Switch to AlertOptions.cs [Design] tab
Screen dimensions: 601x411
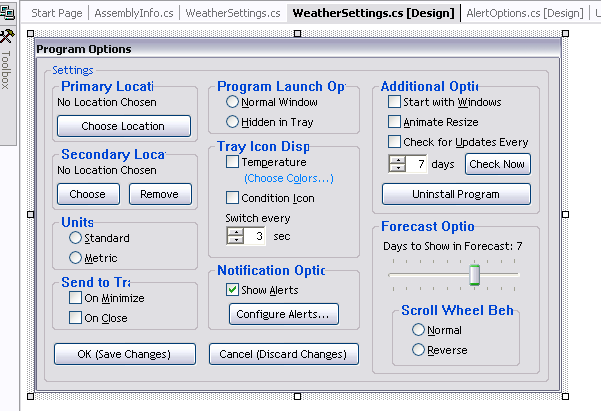click(525, 13)
